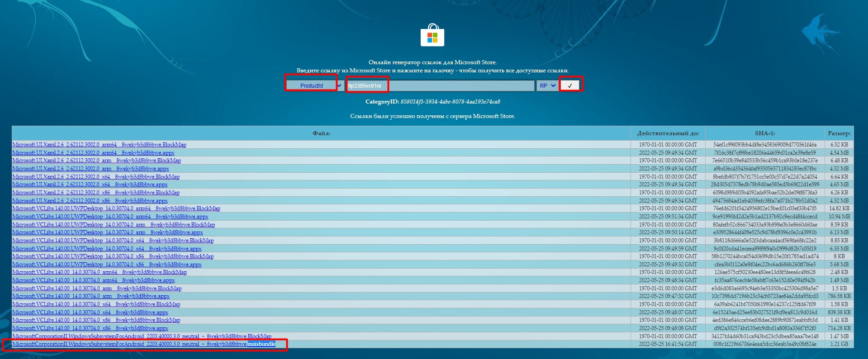Screen dimensions: 868x359
Task: Download Microsoft.VCLibs.140.00_14.0.30704.0_x64 BlockMap
Action: point(96,304)
